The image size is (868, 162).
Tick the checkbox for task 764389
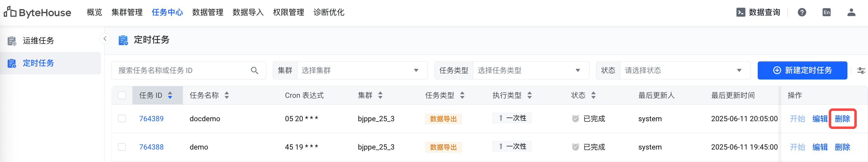[122, 119]
